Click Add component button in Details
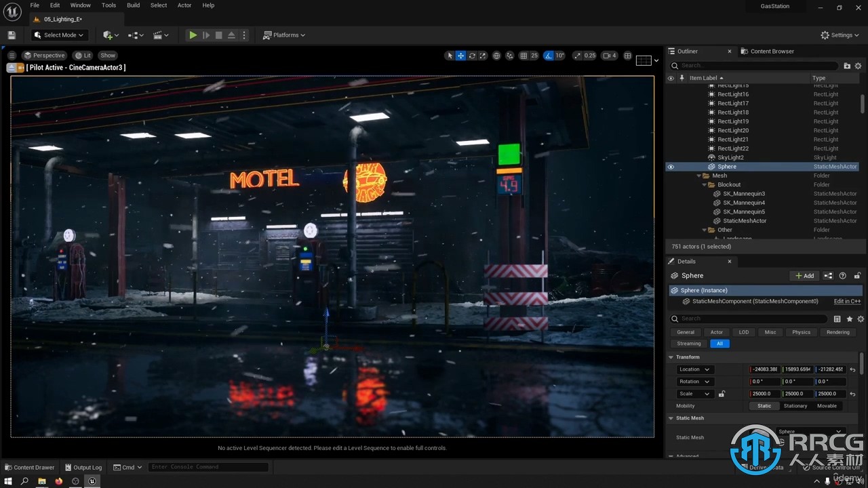This screenshot has width=868, height=488. 805,276
